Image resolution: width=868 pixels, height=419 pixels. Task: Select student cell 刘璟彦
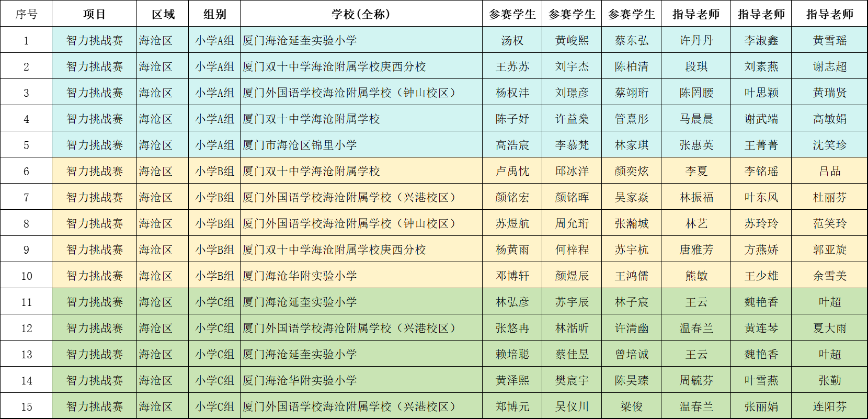coord(572,93)
